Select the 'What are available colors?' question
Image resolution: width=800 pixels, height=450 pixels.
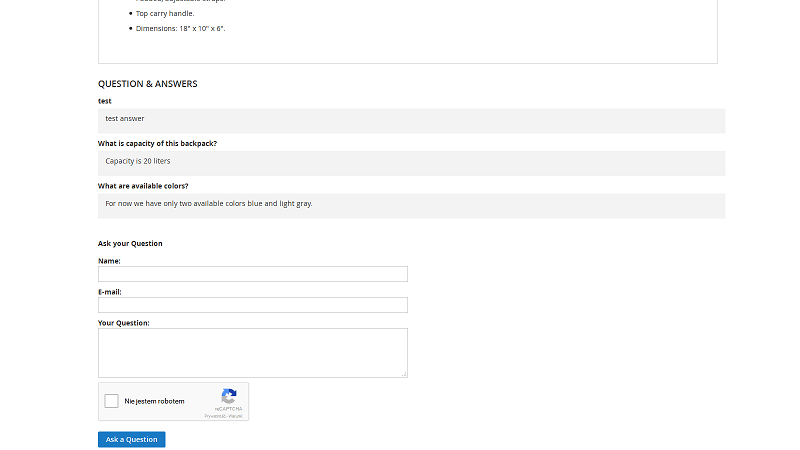tap(143, 186)
